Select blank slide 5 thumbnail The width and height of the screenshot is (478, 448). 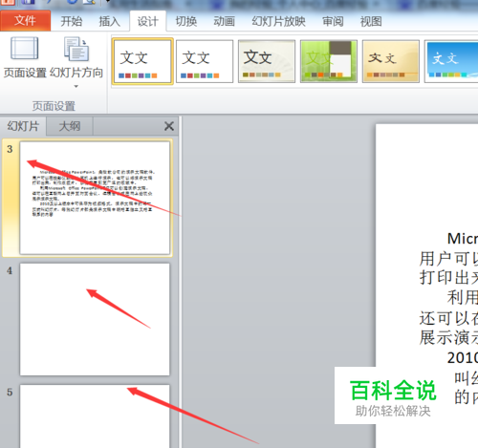[95, 416]
